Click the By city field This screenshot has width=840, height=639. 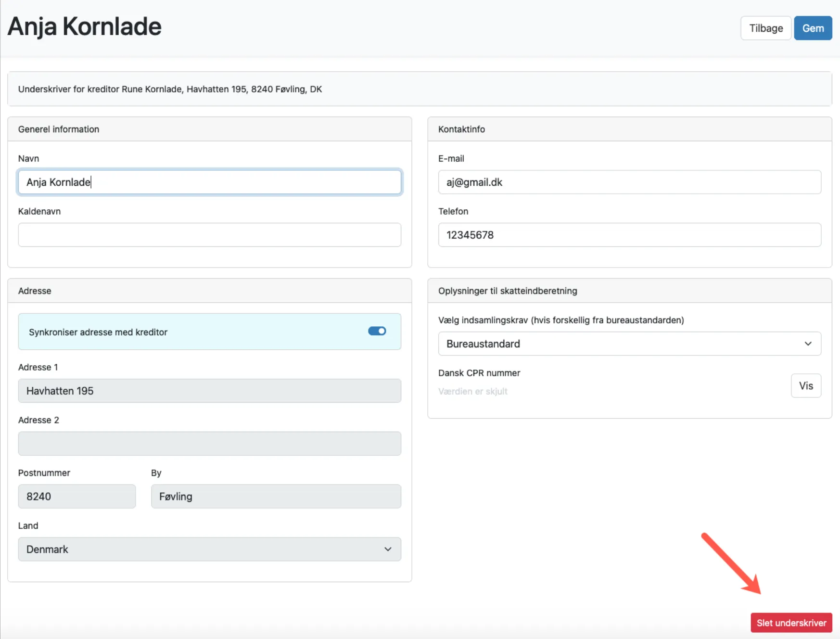pyautogui.click(x=276, y=497)
